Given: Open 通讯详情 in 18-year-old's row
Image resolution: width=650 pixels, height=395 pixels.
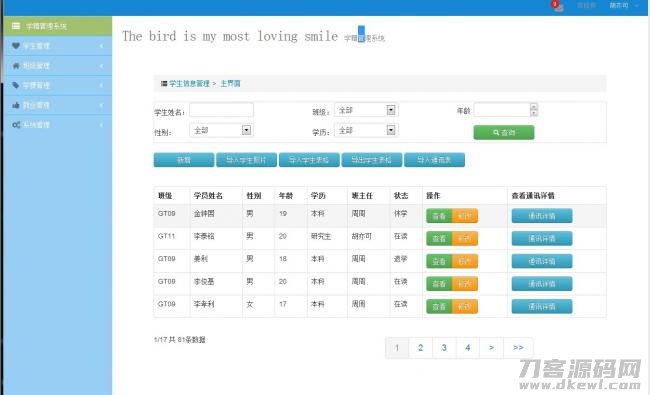Looking at the screenshot, I should pyautogui.click(x=542, y=261).
